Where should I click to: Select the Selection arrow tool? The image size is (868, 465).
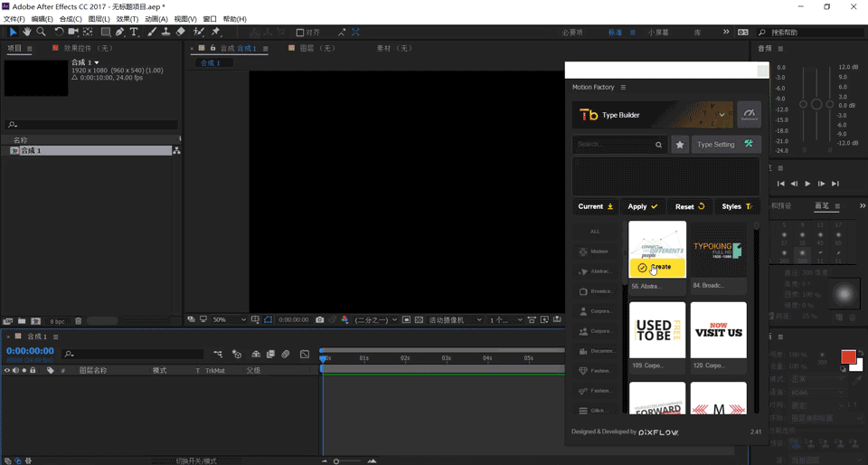tap(14, 32)
